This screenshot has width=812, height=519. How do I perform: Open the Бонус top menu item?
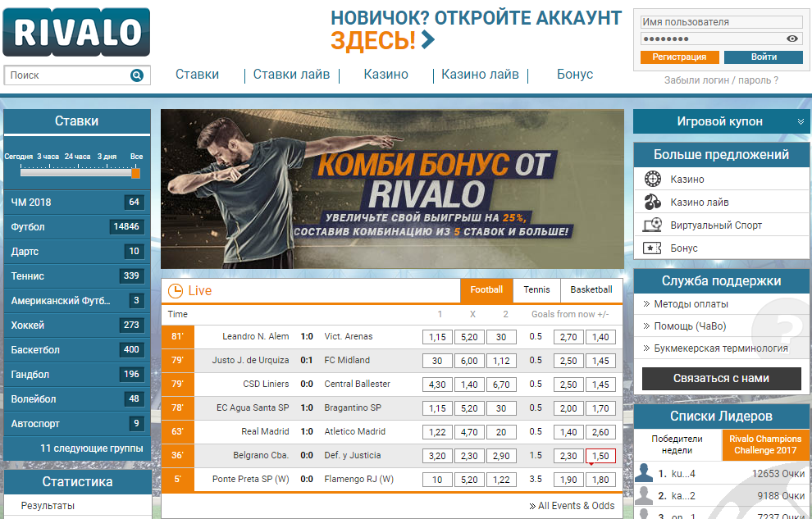[x=575, y=75]
